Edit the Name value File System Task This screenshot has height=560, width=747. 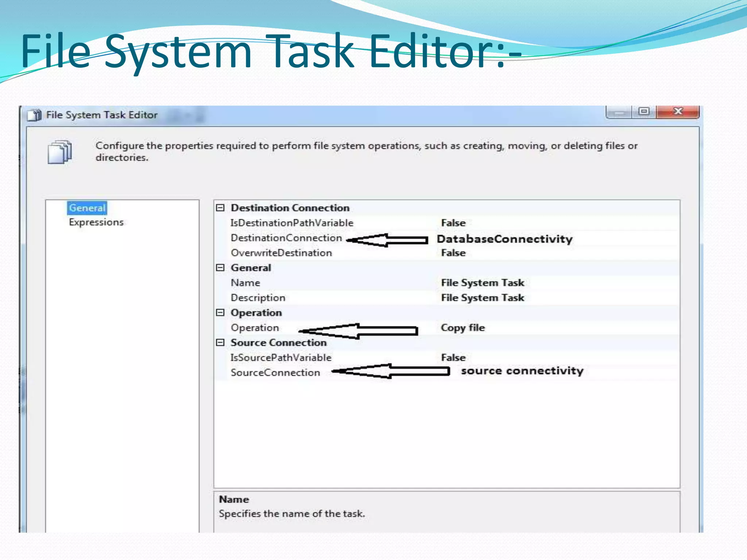click(x=483, y=283)
